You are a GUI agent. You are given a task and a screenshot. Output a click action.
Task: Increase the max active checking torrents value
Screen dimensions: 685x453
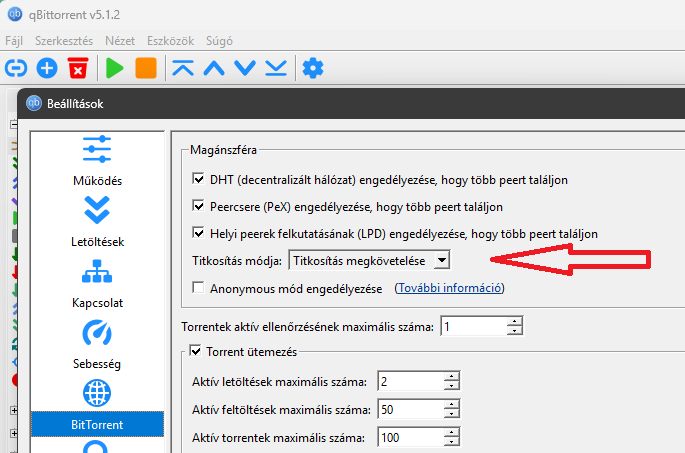[x=515, y=321]
